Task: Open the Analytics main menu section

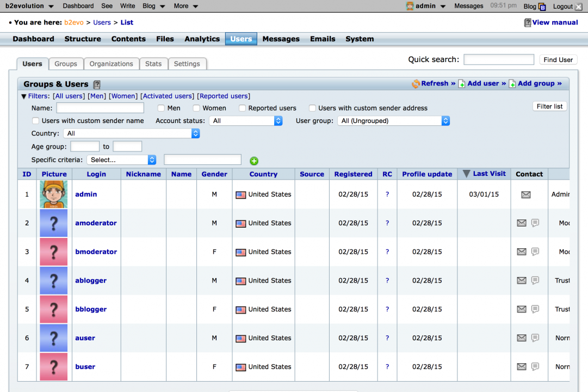Action: click(x=202, y=39)
